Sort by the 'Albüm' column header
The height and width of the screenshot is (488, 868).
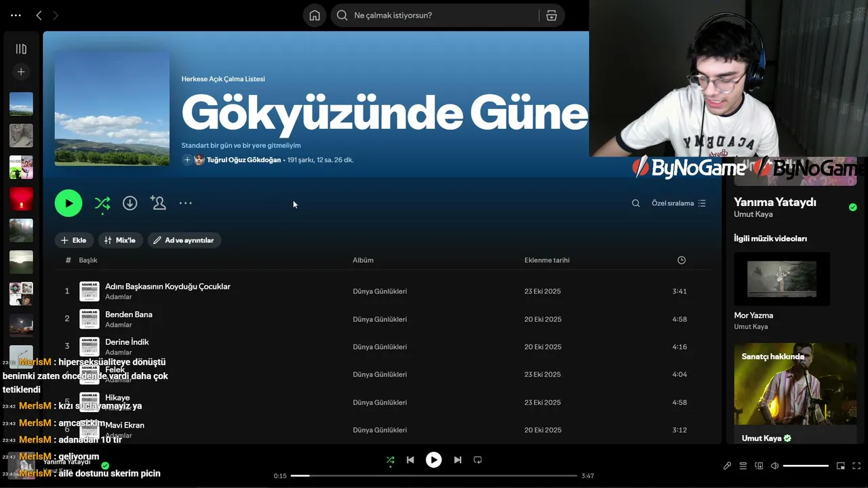click(363, 260)
